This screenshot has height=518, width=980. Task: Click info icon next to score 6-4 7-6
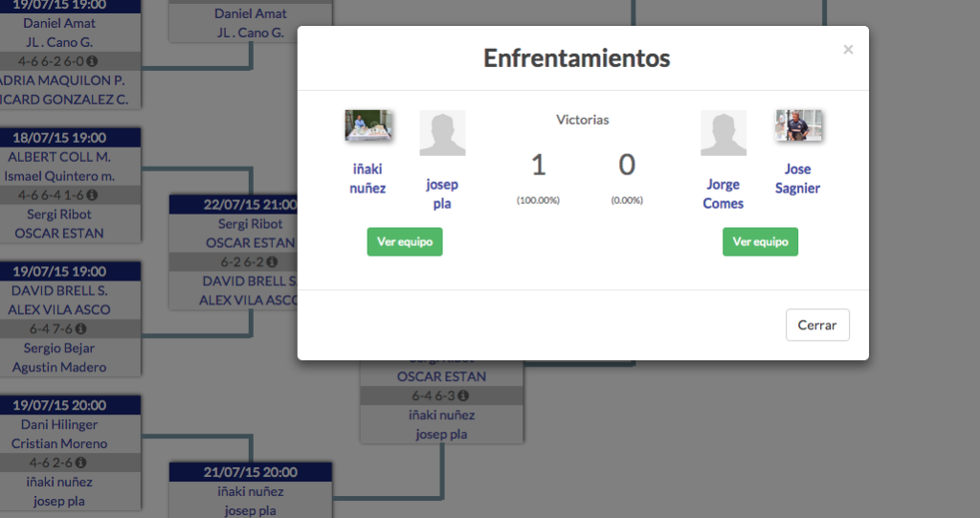(x=80, y=328)
